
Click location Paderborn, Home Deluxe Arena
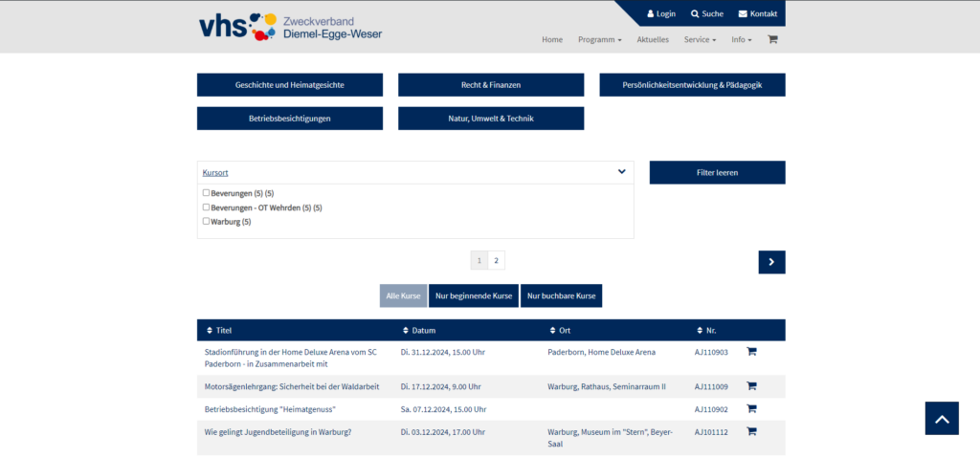pos(601,352)
